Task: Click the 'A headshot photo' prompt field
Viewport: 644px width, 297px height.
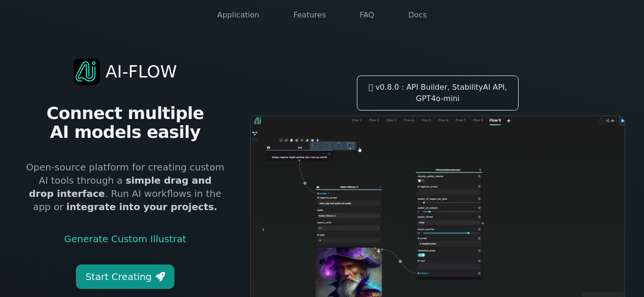Action: [x=448, y=244]
